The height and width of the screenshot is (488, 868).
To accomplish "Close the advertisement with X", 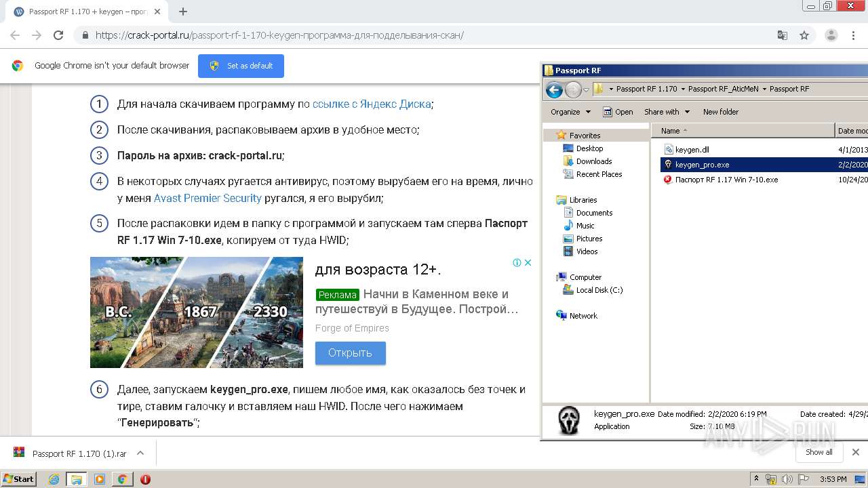I will point(528,262).
